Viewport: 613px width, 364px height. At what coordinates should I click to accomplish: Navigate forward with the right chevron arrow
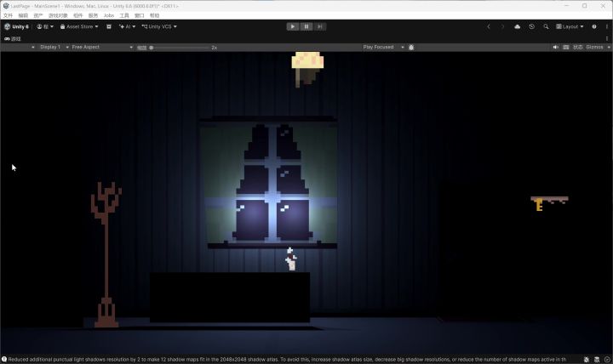(503, 26)
